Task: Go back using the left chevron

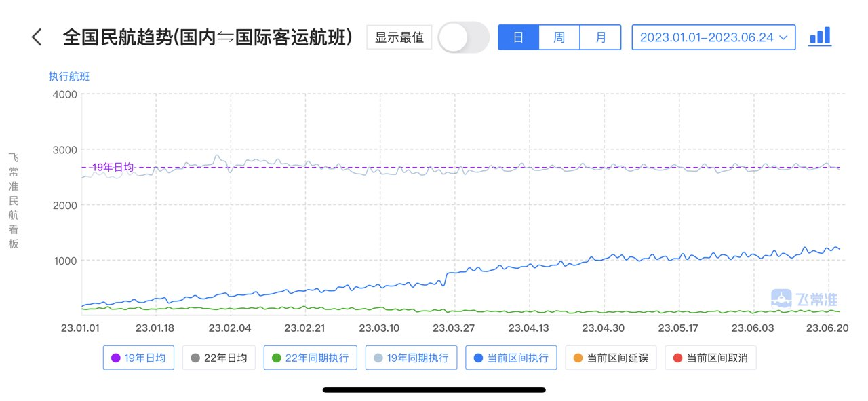Action: coord(37,37)
